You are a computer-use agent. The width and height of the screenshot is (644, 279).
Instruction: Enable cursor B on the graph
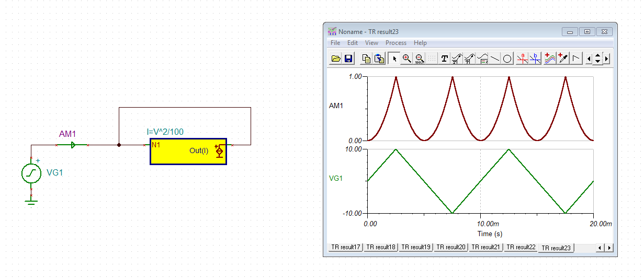535,59
